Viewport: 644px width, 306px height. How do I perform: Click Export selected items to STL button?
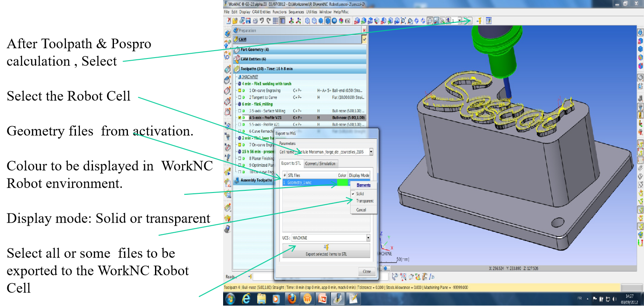(326, 251)
